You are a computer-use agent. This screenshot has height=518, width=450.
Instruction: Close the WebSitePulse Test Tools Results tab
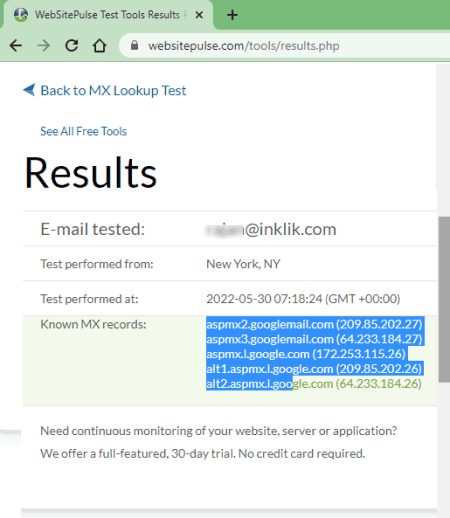[x=199, y=15]
